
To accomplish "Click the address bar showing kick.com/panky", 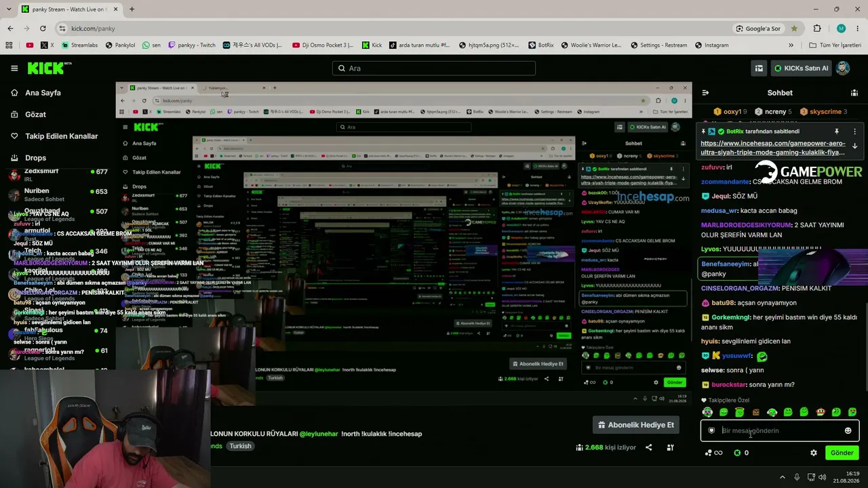I will [x=393, y=28].
